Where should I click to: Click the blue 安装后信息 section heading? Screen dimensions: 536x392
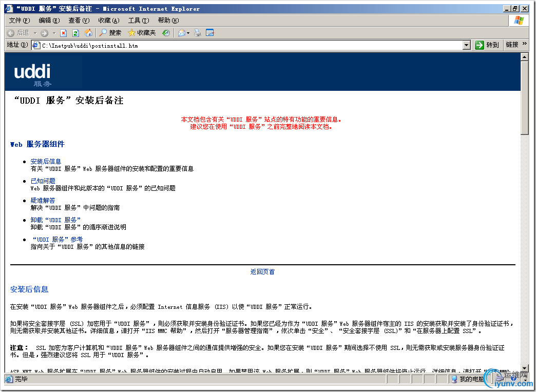click(x=29, y=289)
